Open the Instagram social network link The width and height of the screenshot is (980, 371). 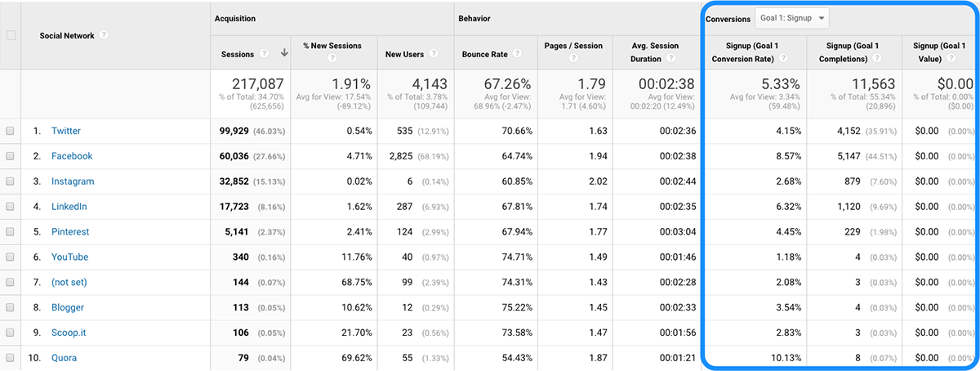72,181
